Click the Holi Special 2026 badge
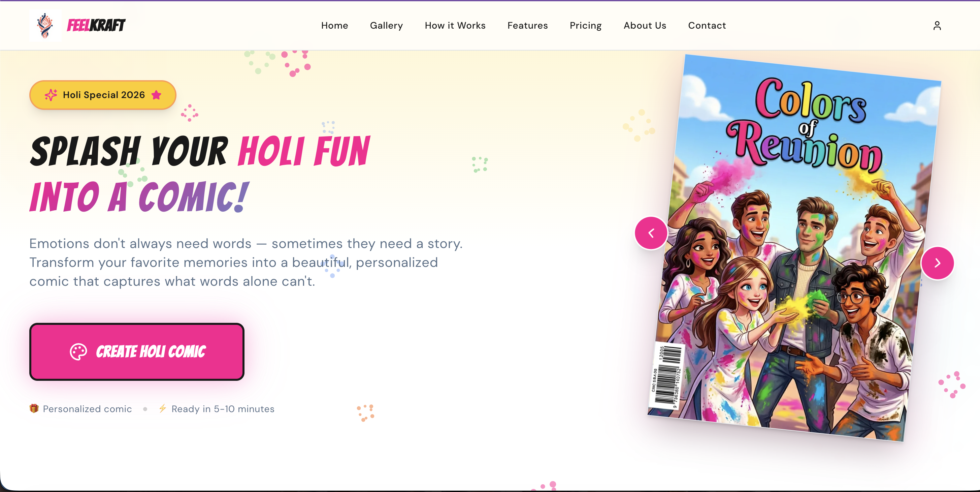Image resolution: width=980 pixels, height=492 pixels. pyautogui.click(x=103, y=95)
